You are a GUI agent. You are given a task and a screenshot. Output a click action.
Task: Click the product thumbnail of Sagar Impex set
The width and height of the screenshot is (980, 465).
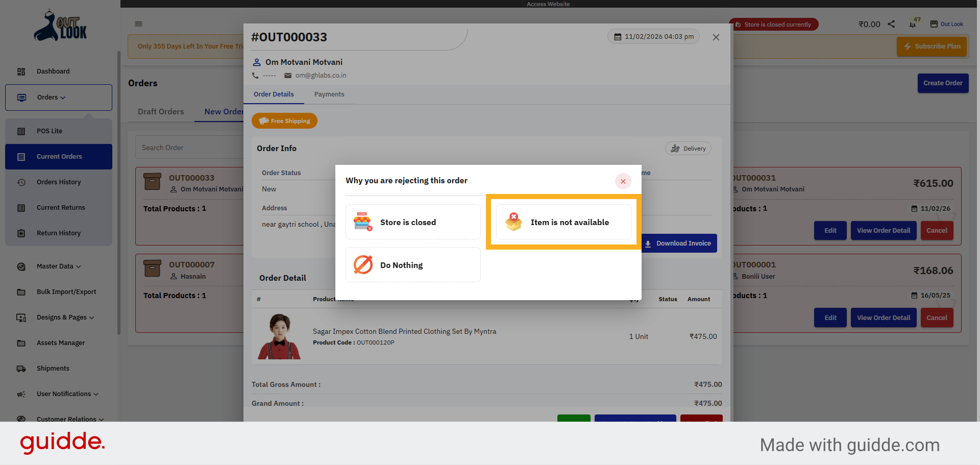(x=279, y=336)
